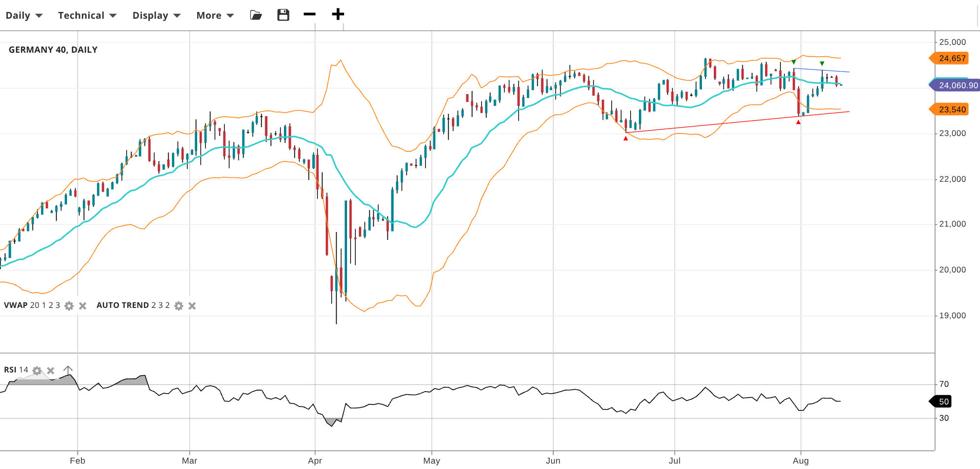Viewport: 980px width, 469px height.
Task: Remove the AUTO TREND indicator
Action: (192, 306)
